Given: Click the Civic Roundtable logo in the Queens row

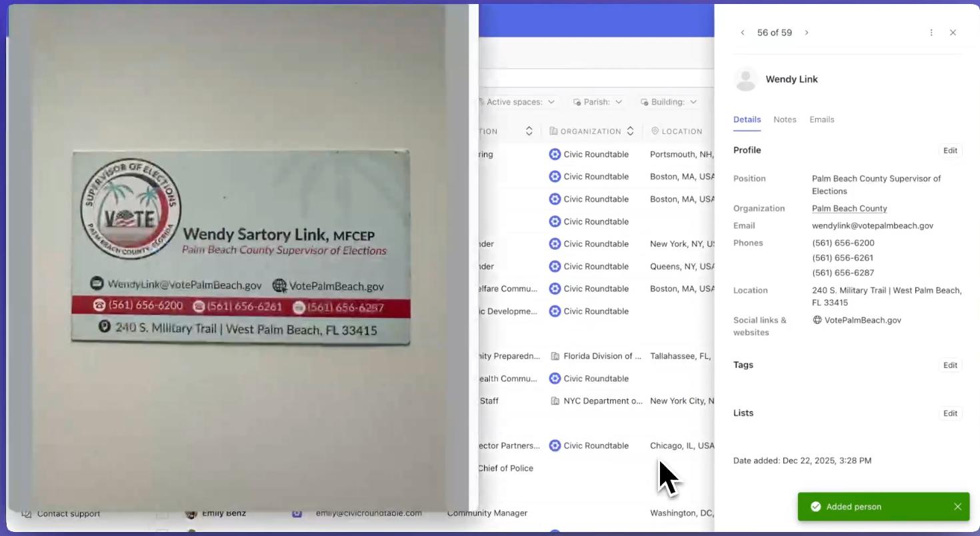Looking at the screenshot, I should tap(555, 266).
